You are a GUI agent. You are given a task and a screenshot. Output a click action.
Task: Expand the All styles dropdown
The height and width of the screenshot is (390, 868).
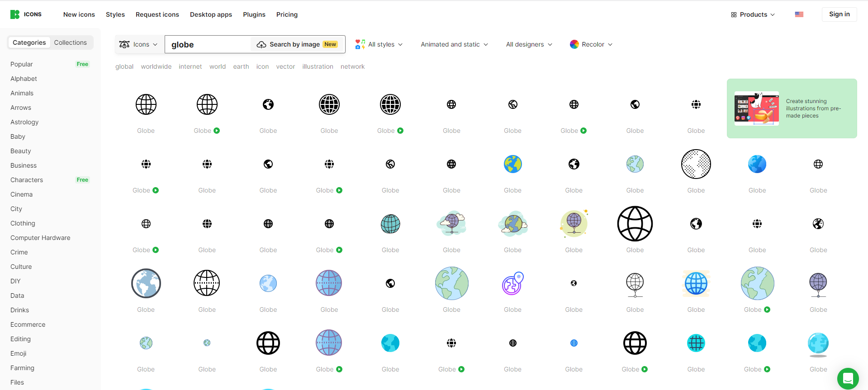[x=379, y=44]
